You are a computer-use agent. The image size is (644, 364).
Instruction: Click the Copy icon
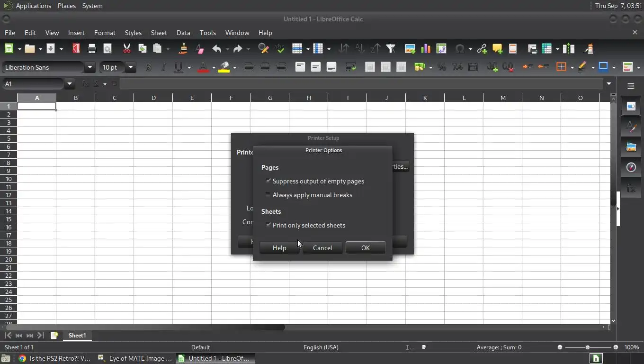[x=142, y=48]
